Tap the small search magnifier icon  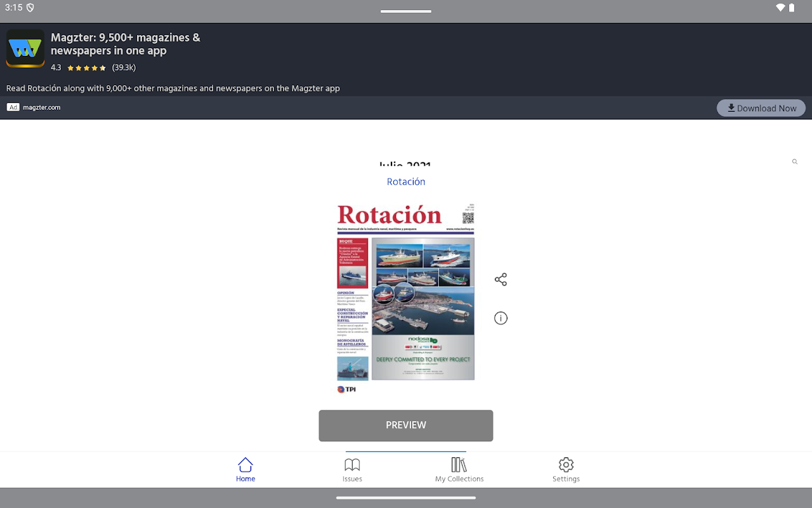[x=795, y=162]
